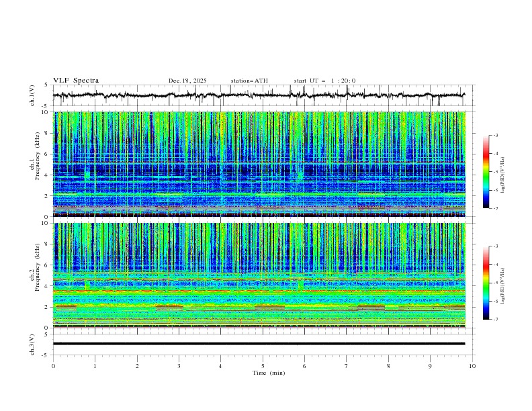The width and height of the screenshot is (532, 411).
Task: Click the ch.1 spectrogram colorbar
Action: click(486, 172)
